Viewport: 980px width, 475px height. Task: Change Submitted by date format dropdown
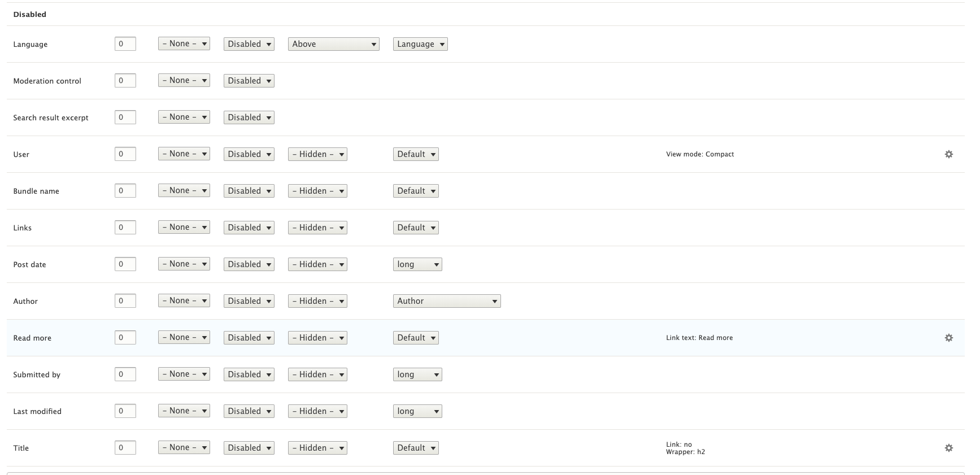[x=417, y=374]
